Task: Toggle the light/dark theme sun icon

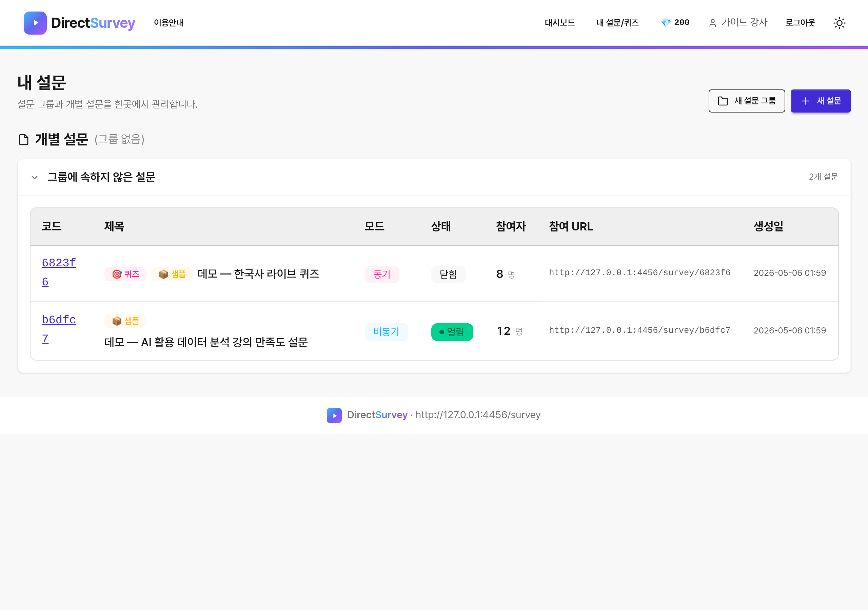Action: click(x=839, y=23)
